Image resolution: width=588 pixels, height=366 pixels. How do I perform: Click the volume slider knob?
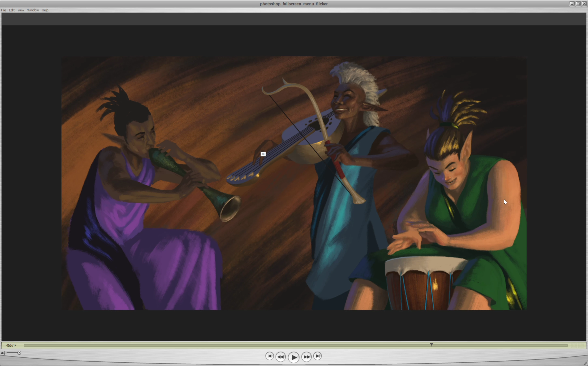(19, 353)
